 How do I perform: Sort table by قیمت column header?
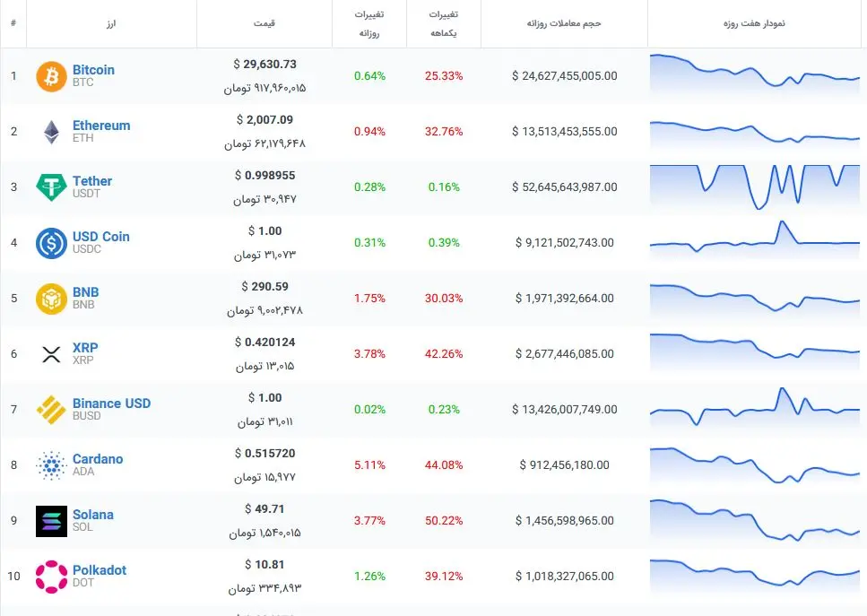click(264, 23)
